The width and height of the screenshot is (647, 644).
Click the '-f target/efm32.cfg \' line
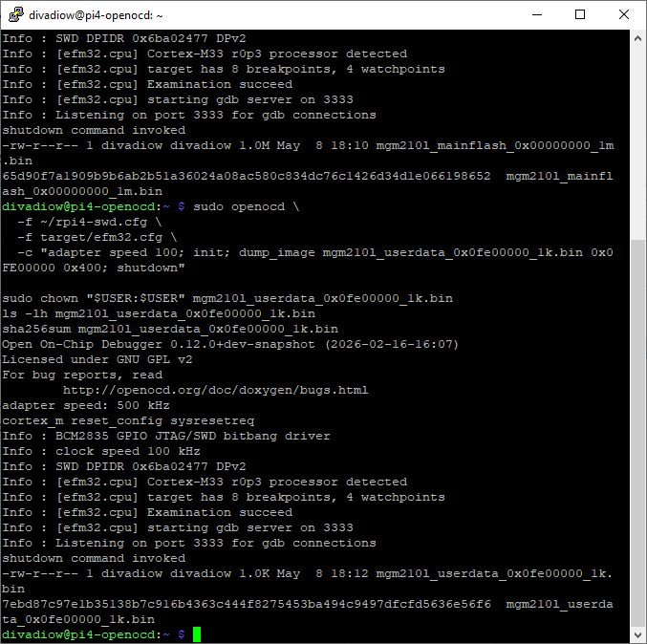(97, 237)
